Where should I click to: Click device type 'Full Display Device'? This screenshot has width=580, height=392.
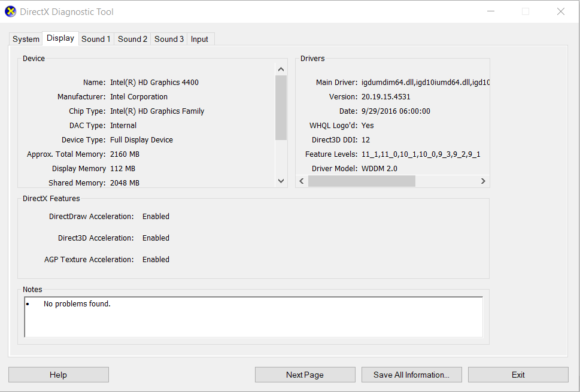click(141, 140)
